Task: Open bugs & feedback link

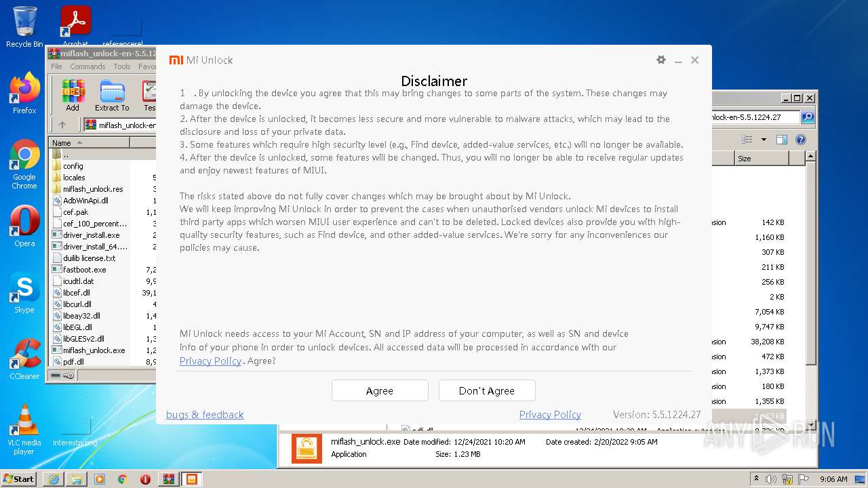Action: (205, 414)
